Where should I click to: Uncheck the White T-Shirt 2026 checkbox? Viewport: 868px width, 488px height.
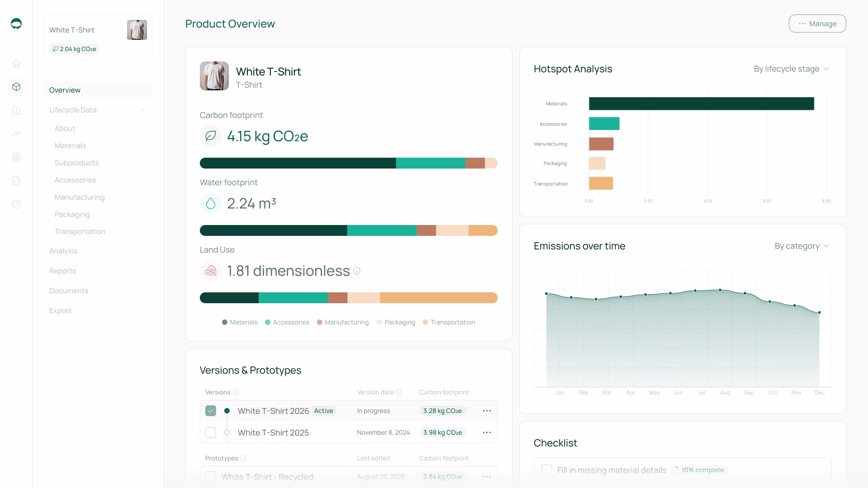[211, 411]
